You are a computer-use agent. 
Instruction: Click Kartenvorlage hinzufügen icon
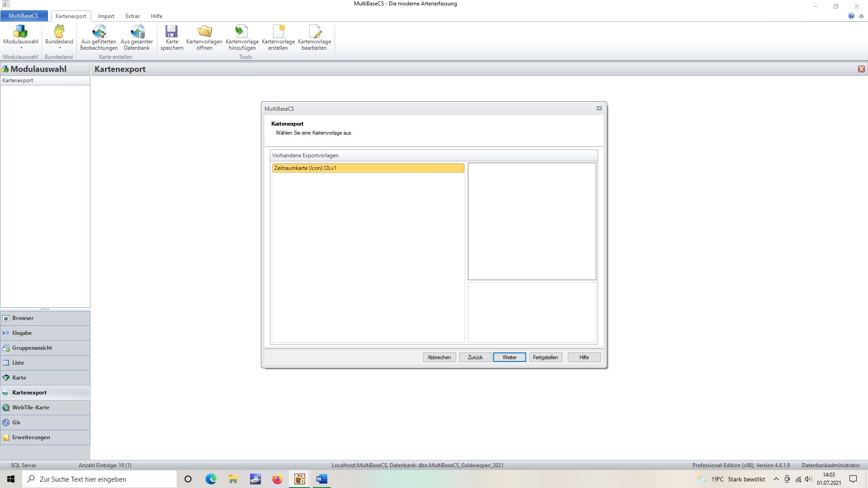pos(242,31)
